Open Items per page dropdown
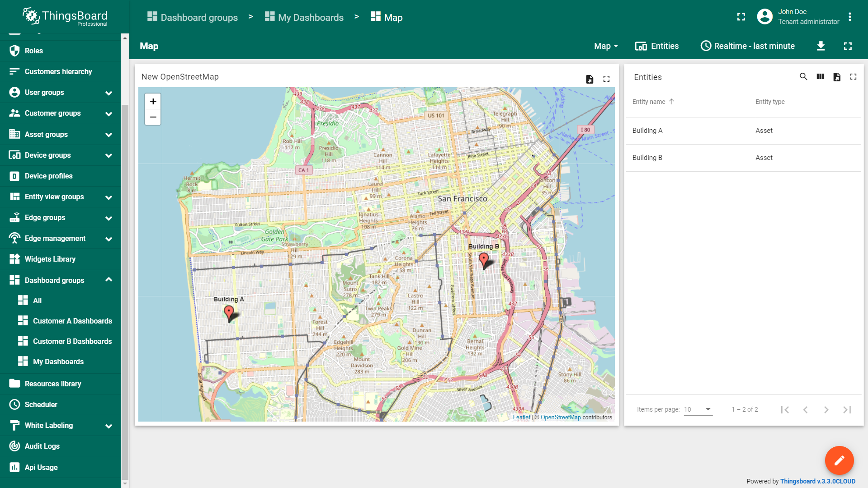This screenshot has height=488, width=868. pyautogui.click(x=698, y=409)
